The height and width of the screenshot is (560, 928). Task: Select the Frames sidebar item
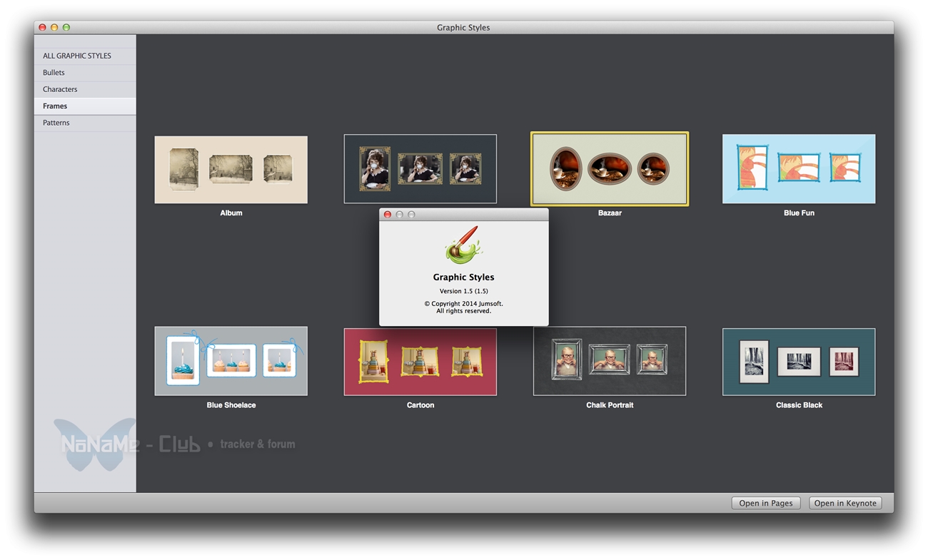point(55,106)
